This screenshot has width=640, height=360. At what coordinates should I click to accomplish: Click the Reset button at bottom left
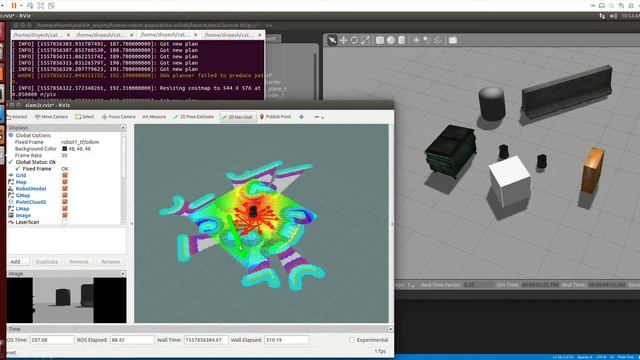12,353
